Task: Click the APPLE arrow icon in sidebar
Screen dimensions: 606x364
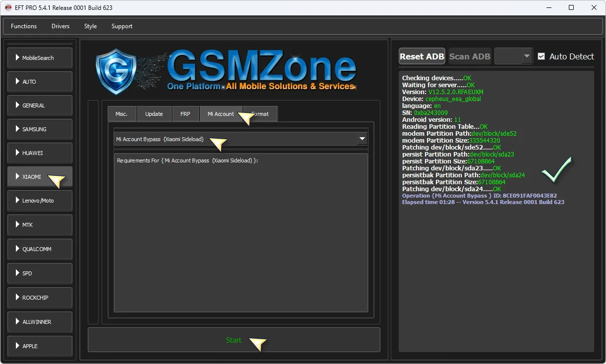Action: click(x=17, y=346)
